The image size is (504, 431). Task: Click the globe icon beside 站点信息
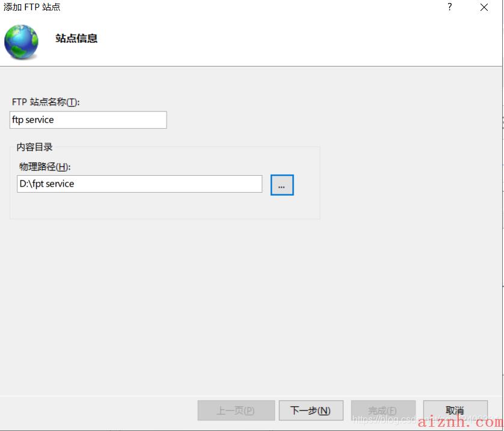[x=21, y=42]
